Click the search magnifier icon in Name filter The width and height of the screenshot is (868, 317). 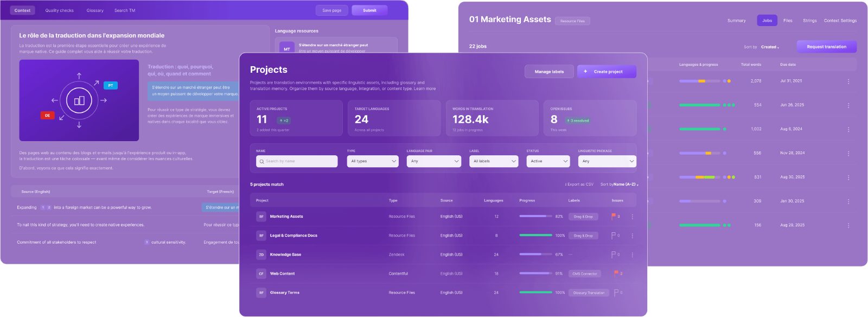pos(261,161)
